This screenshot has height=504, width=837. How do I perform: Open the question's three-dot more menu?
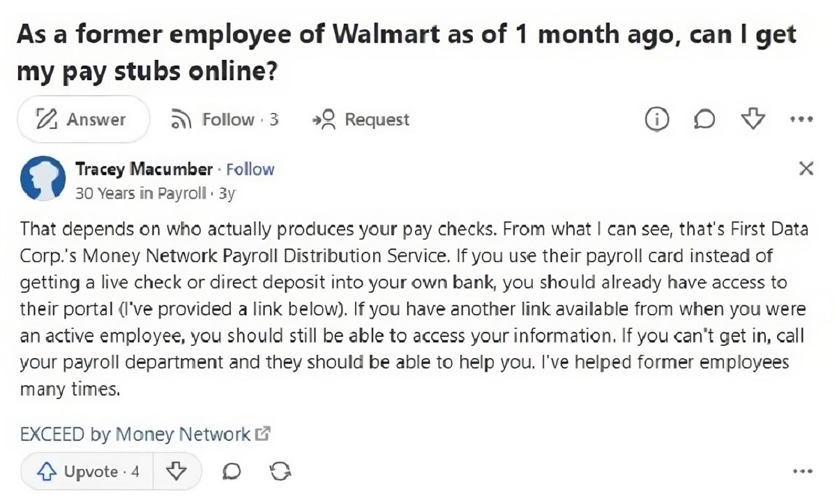[x=801, y=120]
